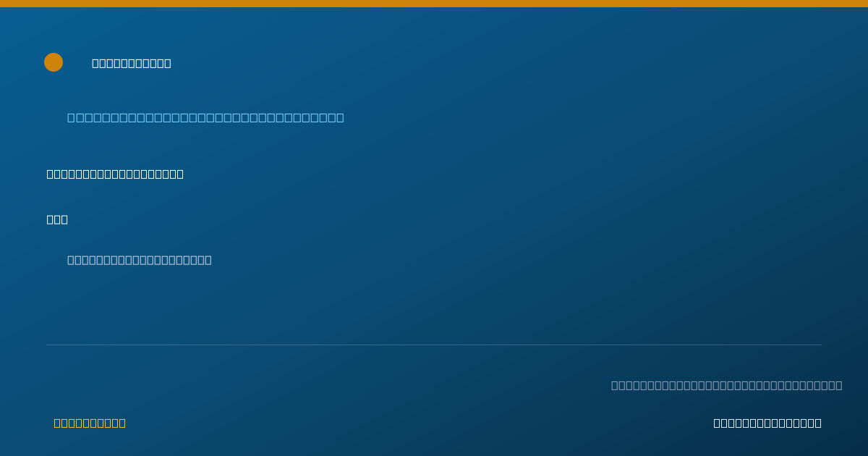This screenshot has height=456, width=868.
Task: Click the gray indented line under the short label
Action: (x=140, y=260)
